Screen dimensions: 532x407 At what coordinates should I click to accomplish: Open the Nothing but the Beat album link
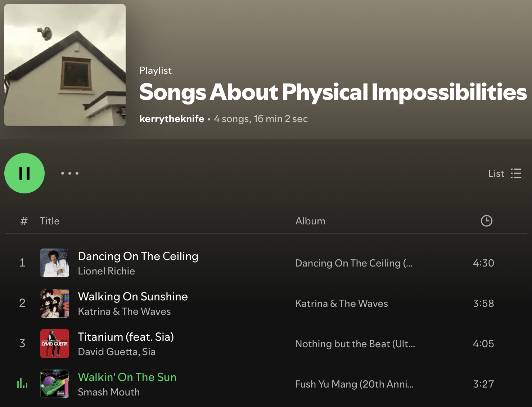pos(355,344)
